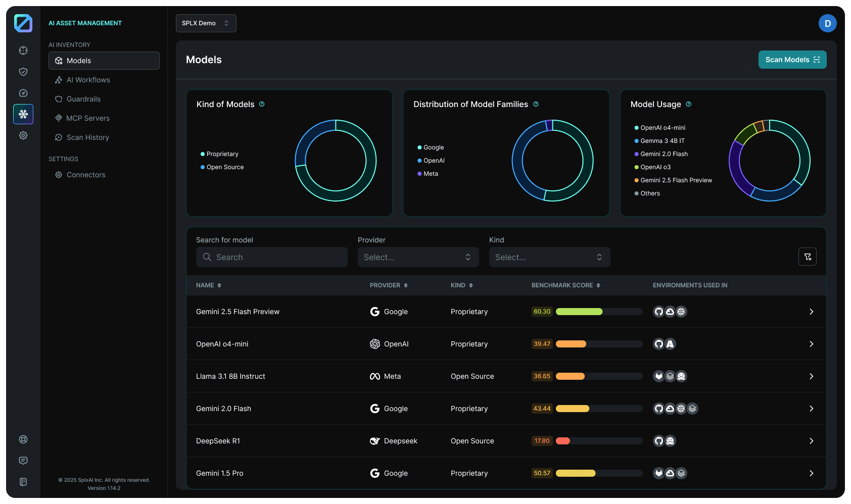Open MCP Servers inventory
Viewport: 851px width, 504px height.
click(x=88, y=118)
